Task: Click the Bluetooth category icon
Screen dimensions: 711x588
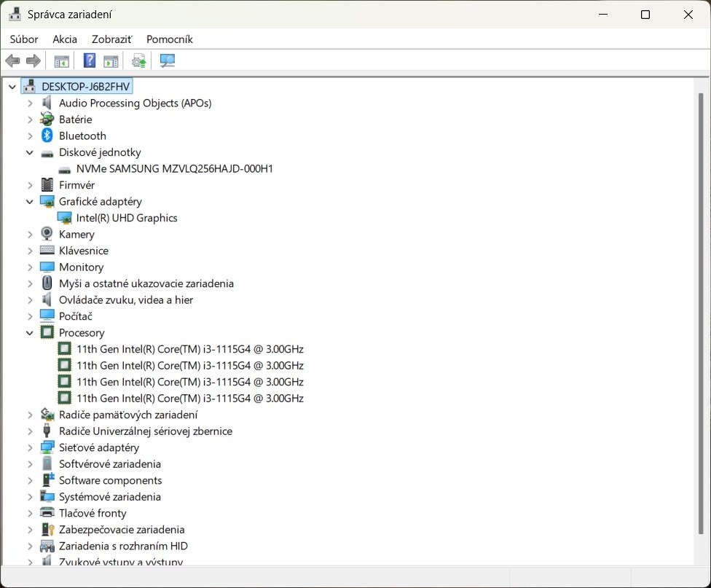Action: click(x=47, y=136)
